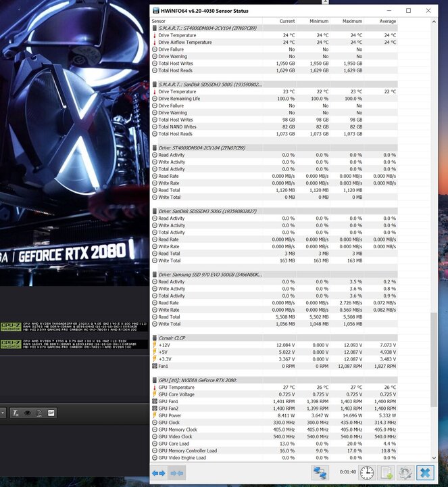
Task: Click the Current column header
Action: [x=287, y=21]
